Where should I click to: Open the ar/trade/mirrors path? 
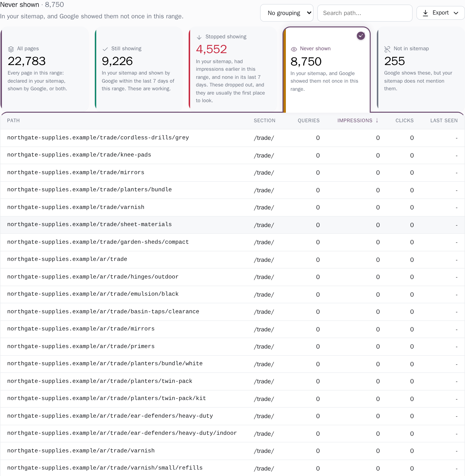coord(81,329)
